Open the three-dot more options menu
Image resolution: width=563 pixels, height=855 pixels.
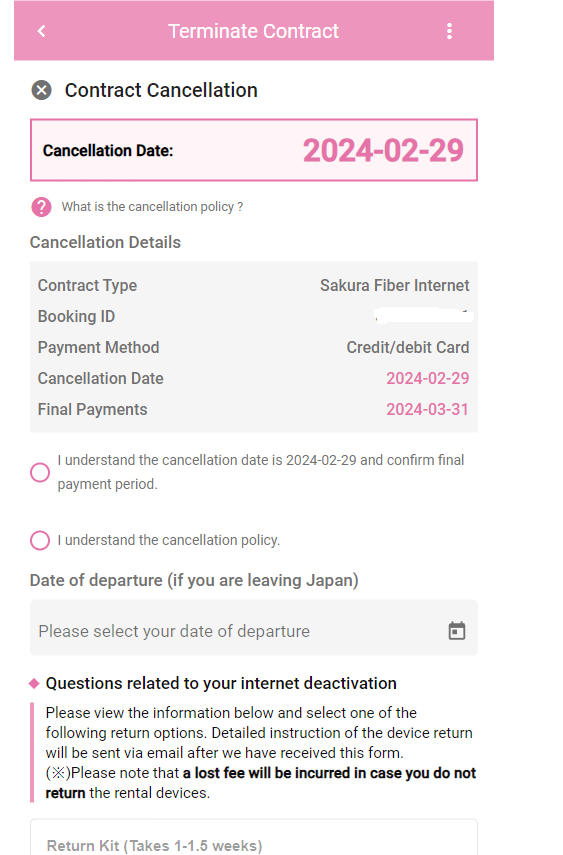pos(449,31)
